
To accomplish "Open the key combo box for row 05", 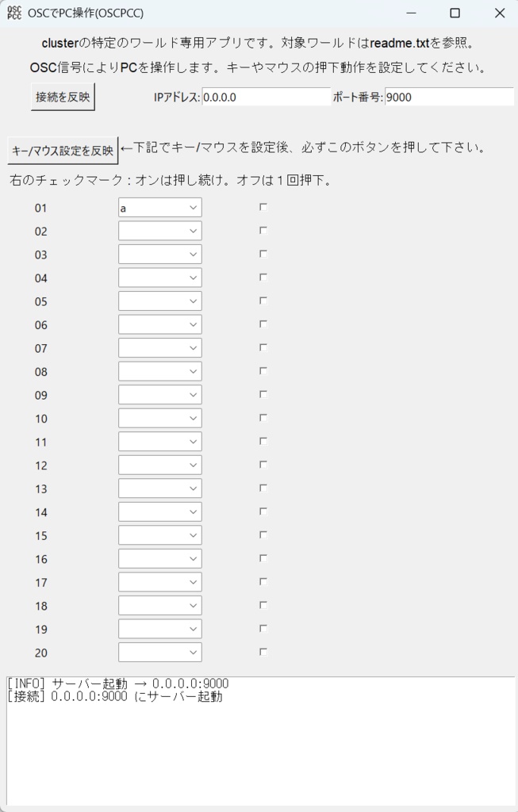I will 193,301.
